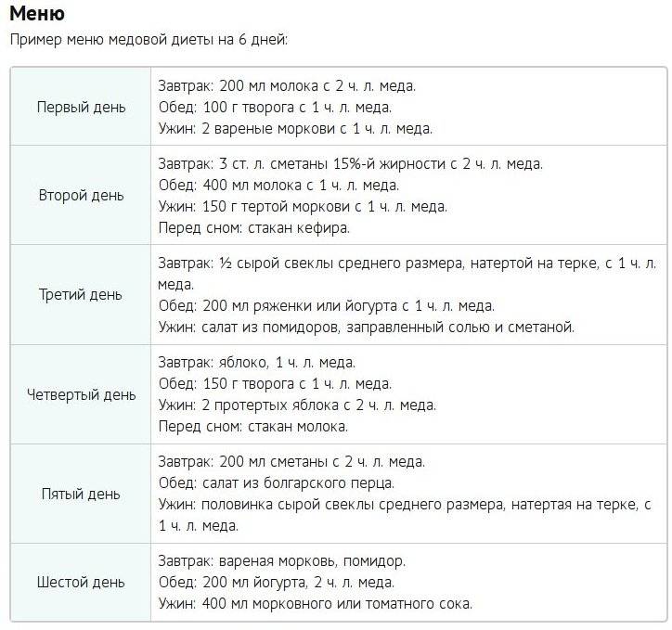
Task: Click the line 'Перед сном: стакан кефира'
Action: [x=254, y=228]
